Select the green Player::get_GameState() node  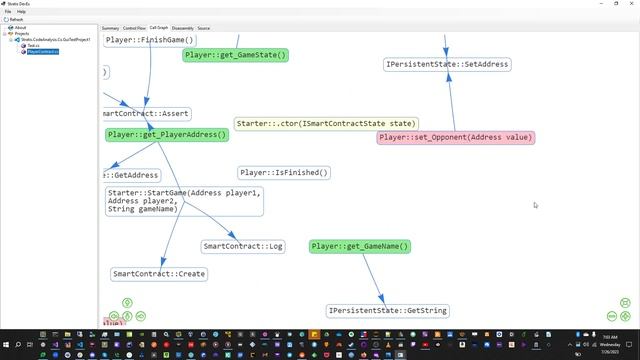tap(236, 55)
